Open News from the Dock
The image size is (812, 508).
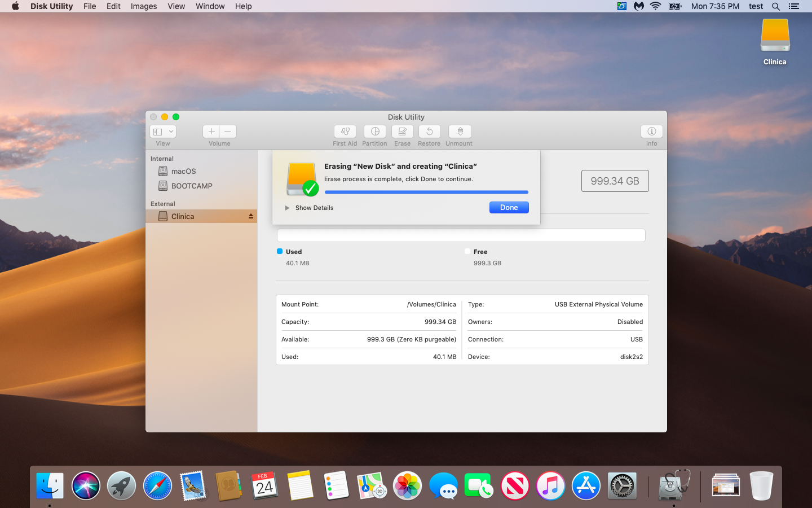pyautogui.click(x=515, y=486)
